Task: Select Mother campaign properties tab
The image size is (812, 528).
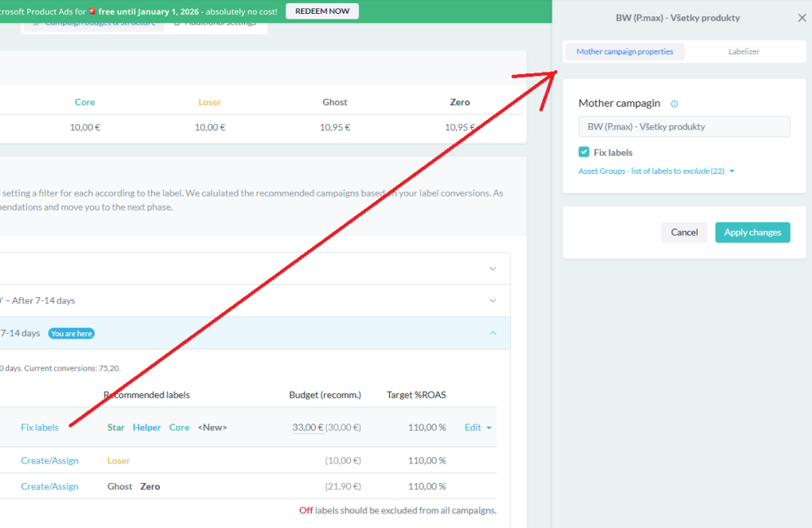Action: coord(624,51)
